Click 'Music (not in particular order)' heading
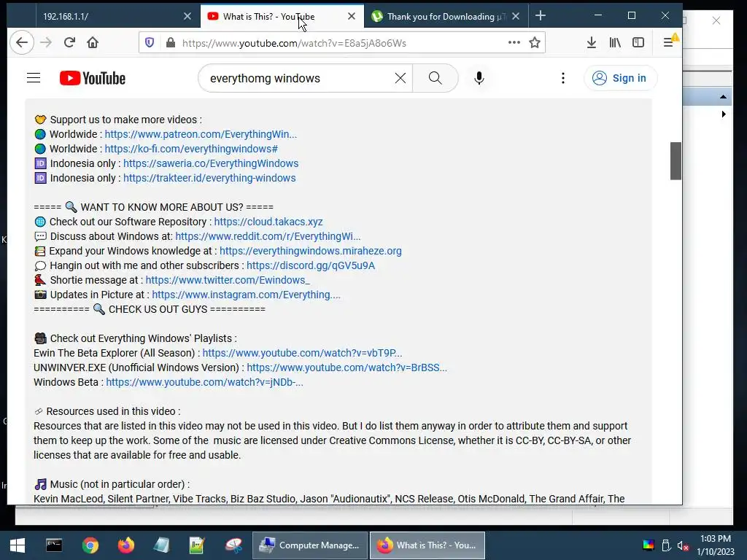 click(120, 484)
